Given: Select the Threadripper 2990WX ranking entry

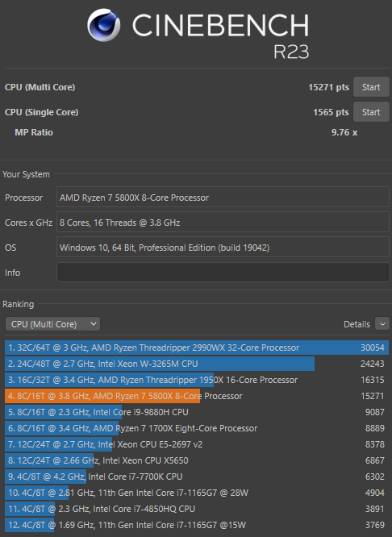Looking at the screenshot, I should (x=197, y=348).
